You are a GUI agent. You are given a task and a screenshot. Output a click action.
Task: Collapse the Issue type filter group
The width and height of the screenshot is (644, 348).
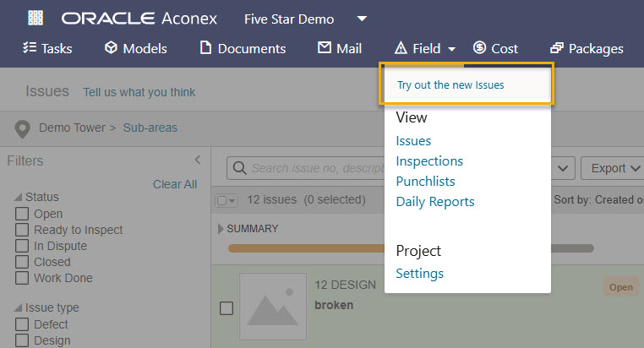pyautogui.click(x=18, y=307)
